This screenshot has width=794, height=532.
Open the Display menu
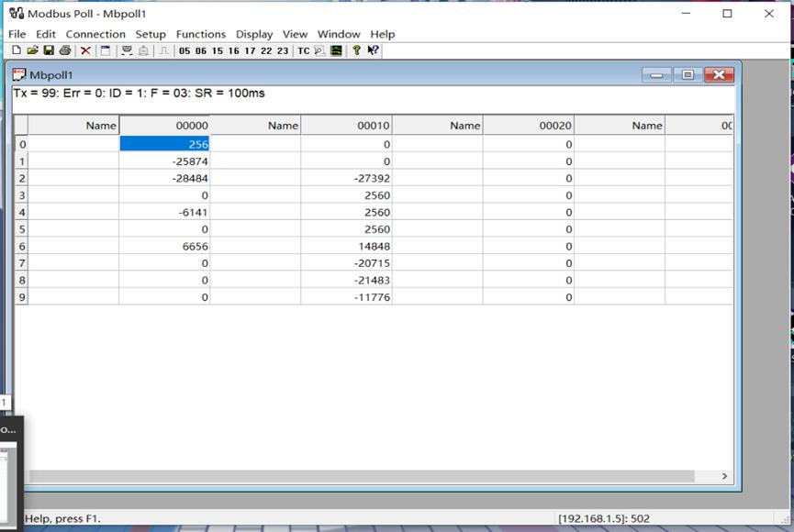pos(254,34)
